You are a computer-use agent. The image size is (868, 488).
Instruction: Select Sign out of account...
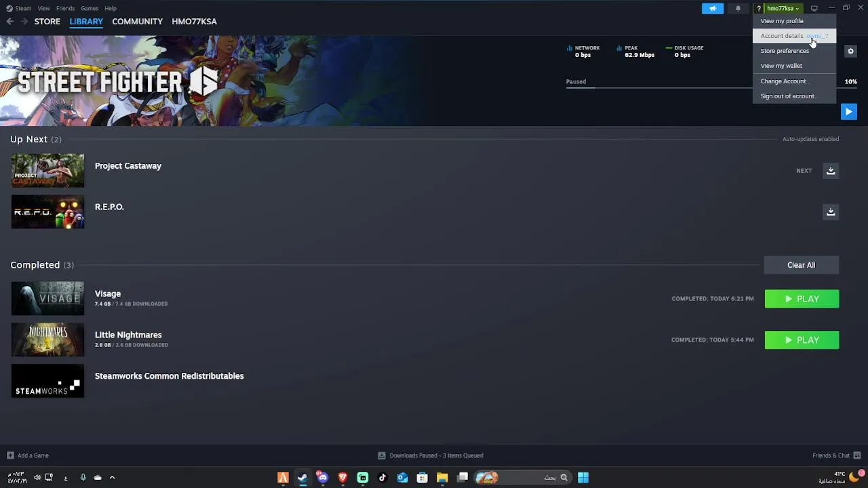794,96
